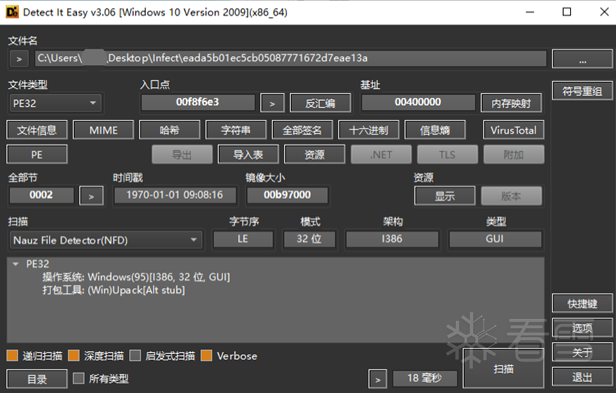Open file browse button with ellipsis
The width and height of the screenshot is (616, 393).
click(582, 59)
